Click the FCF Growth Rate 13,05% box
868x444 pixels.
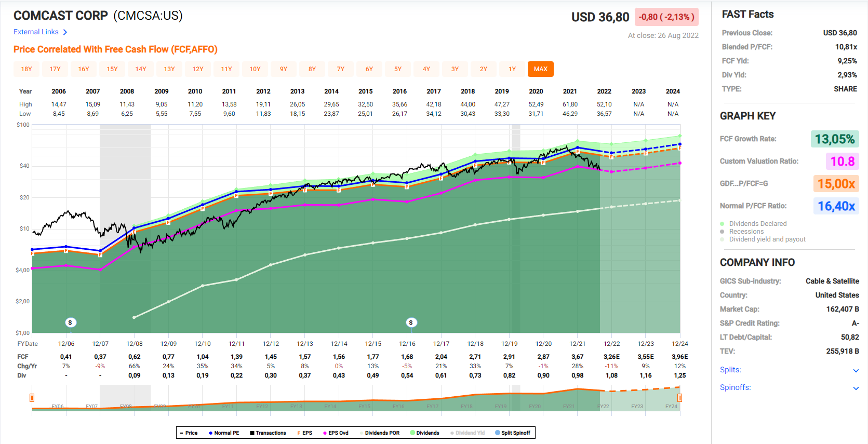tap(834, 139)
